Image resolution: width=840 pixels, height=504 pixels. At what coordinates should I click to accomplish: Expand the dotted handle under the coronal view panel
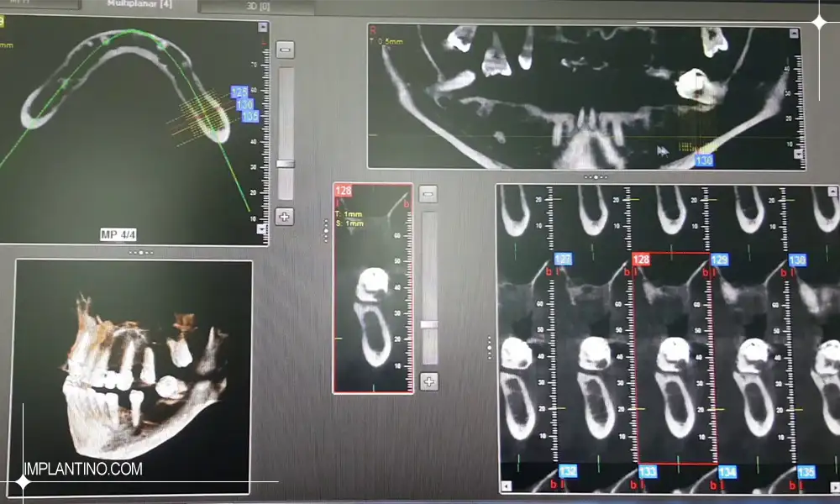click(595, 176)
